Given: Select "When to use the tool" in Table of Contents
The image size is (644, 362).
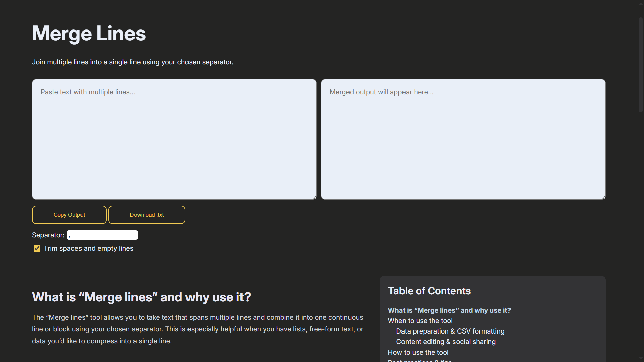Looking at the screenshot, I should tap(420, 320).
